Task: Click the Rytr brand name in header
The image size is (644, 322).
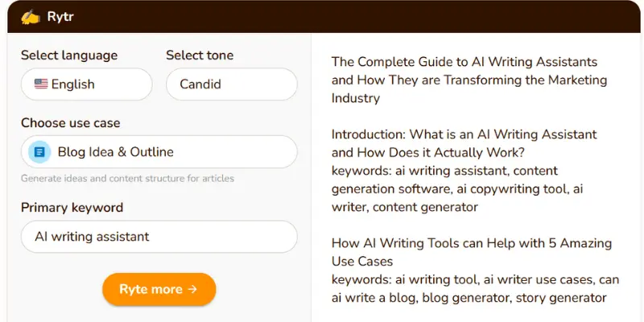Action: click(60, 17)
